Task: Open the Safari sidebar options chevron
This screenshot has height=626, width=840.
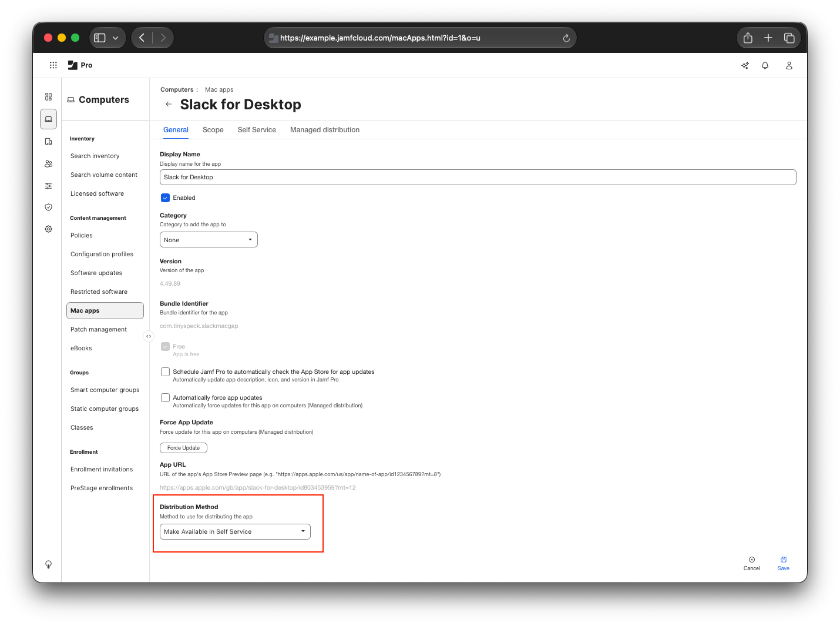Action: [x=115, y=38]
